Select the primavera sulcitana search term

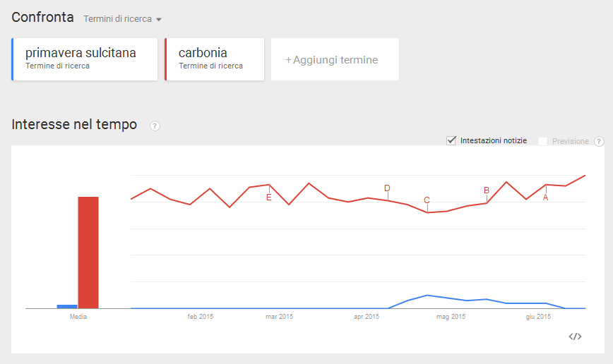coord(81,53)
